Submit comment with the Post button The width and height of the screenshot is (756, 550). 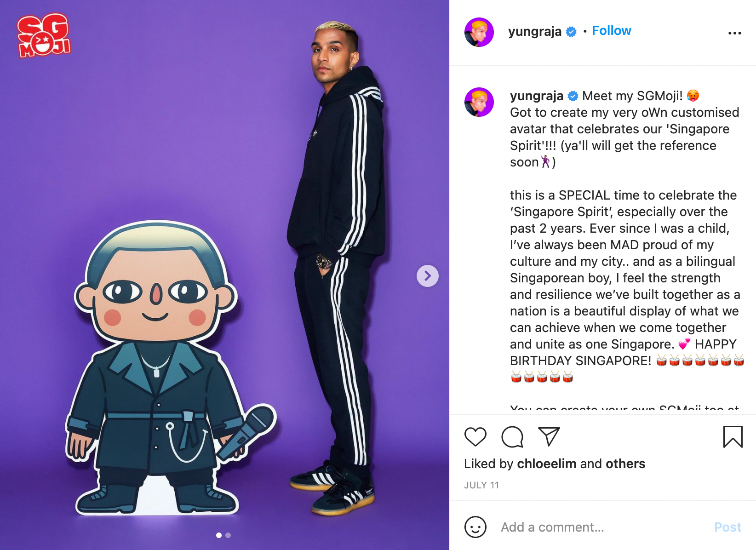[x=727, y=527]
